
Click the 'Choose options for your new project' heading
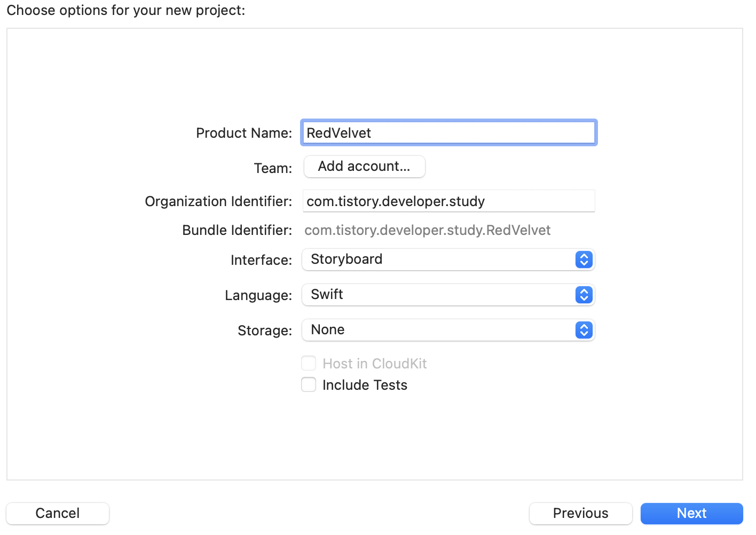[x=126, y=11]
